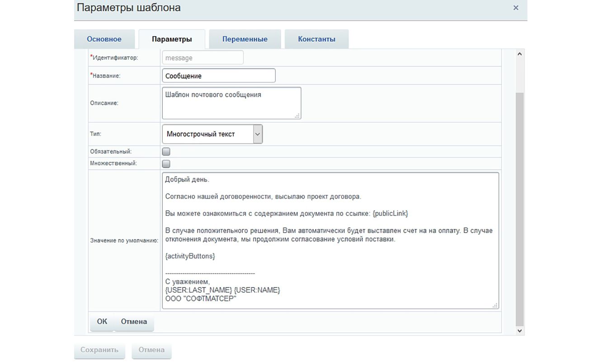Click the resize grip of the default value text area

495,305
